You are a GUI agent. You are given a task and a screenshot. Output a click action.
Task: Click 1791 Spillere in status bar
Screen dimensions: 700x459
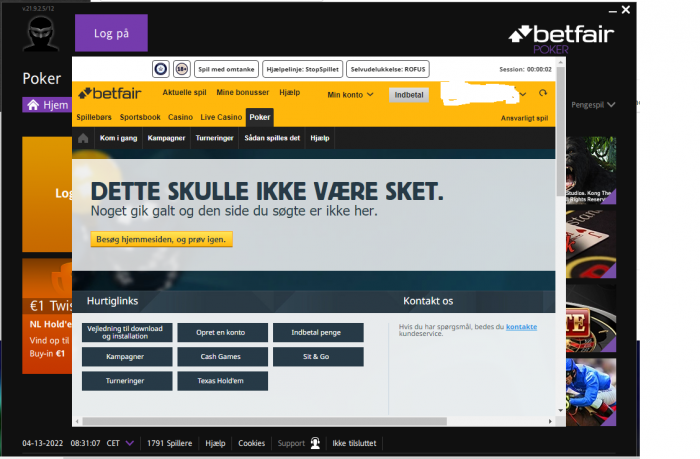pos(170,443)
